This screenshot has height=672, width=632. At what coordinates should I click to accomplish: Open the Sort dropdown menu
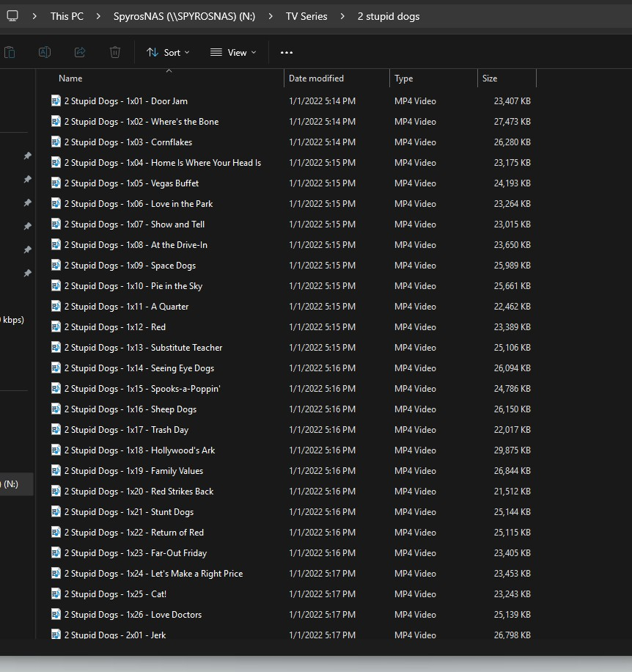[168, 52]
